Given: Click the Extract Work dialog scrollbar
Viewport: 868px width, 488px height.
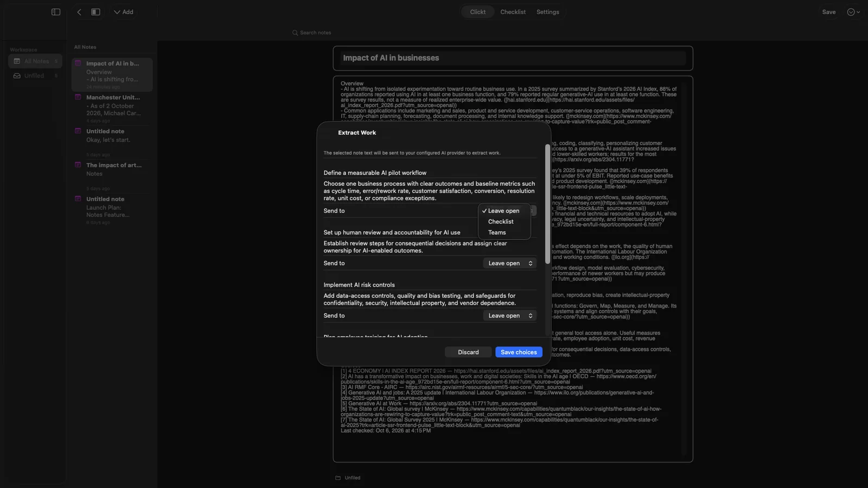Looking at the screenshot, I should coord(547,204).
